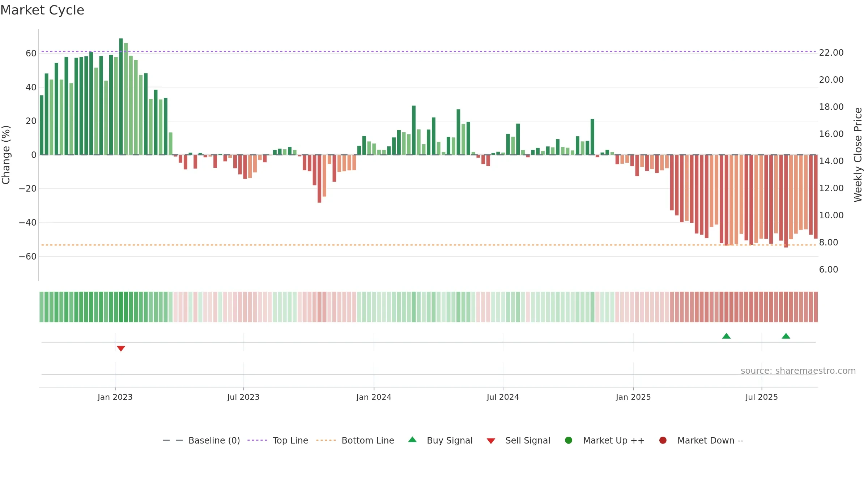Click the Buy Signal triangle before Jul 2025

pyautogui.click(x=726, y=336)
